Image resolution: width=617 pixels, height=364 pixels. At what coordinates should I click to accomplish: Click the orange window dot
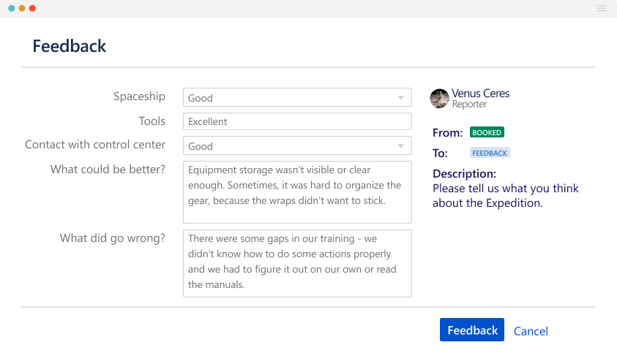coord(22,8)
